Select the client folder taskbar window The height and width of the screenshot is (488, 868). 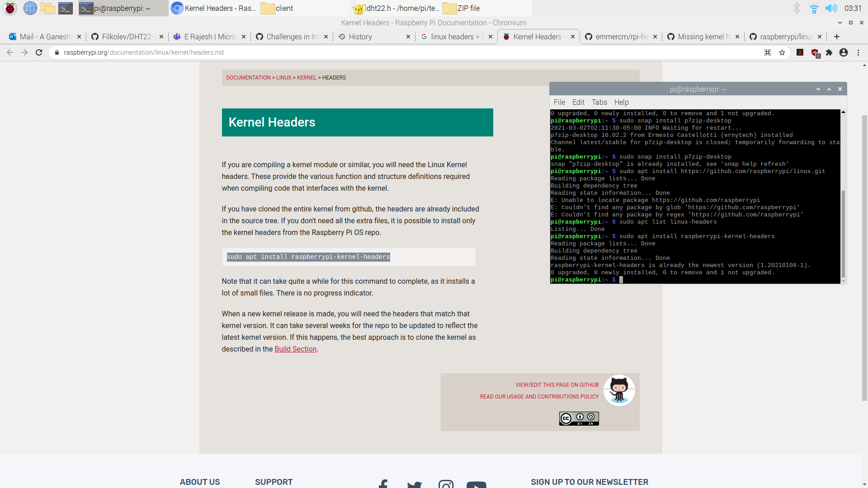[305, 8]
